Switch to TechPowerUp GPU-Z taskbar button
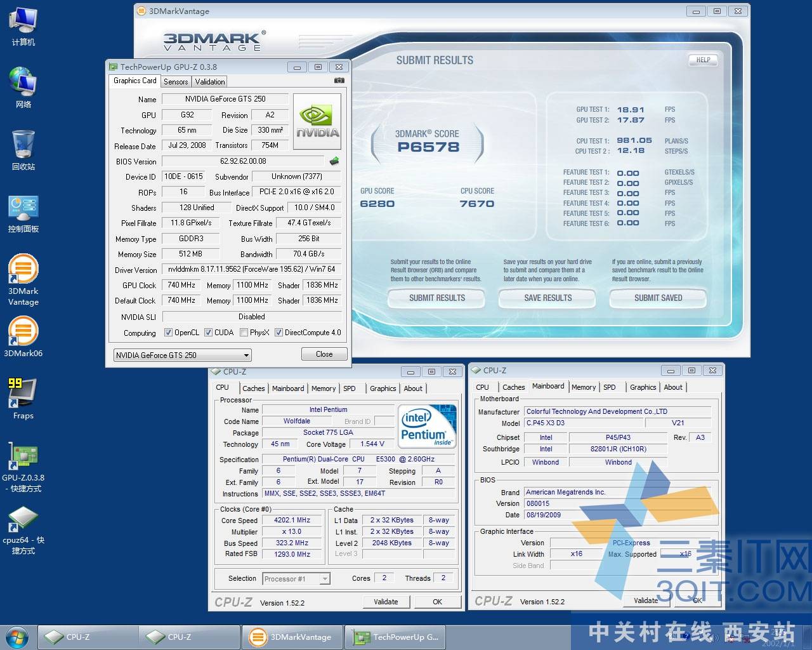 point(395,637)
